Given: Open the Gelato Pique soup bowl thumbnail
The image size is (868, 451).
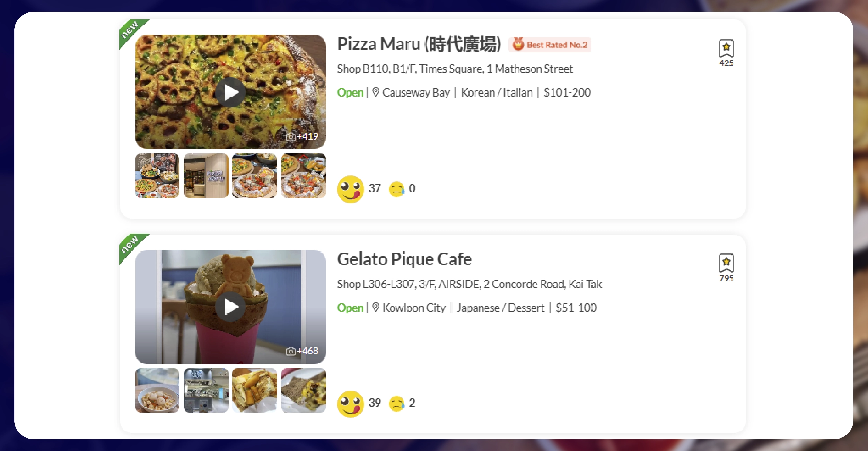Looking at the screenshot, I should [157, 390].
